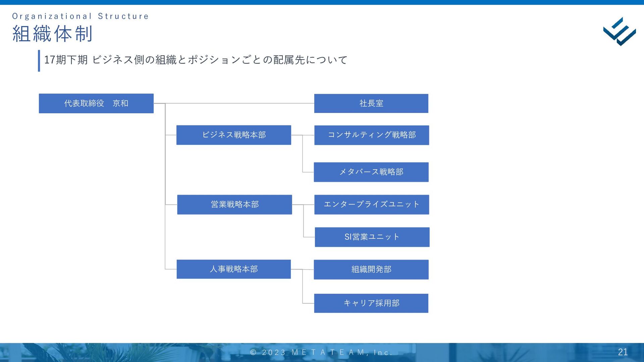Click the 17期下期 subtitle line
The height and width of the screenshot is (362, 644).
point(196,60)
